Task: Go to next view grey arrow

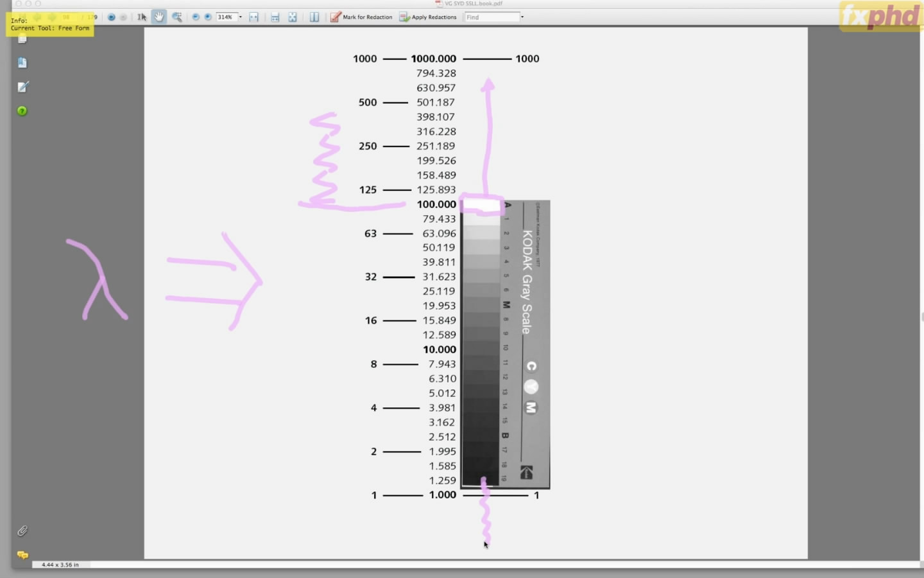Action: pyautogui.click(x=123, y=17)
